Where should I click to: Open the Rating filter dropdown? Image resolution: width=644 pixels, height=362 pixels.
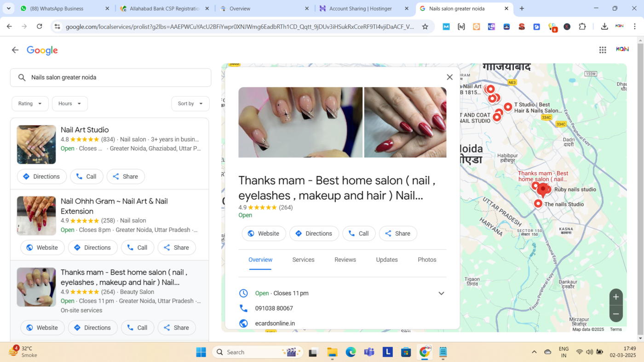30,104
